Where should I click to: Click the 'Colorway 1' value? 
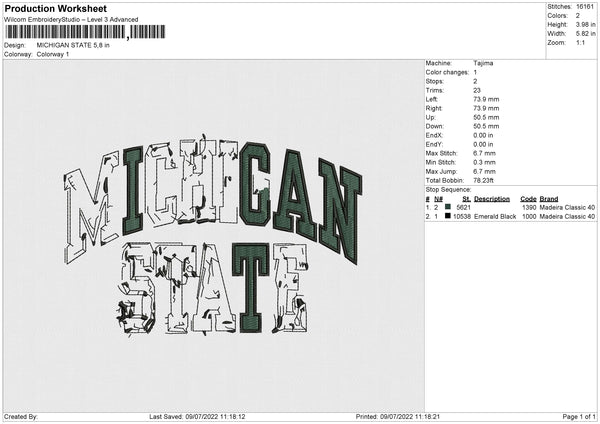pos(53,54)
